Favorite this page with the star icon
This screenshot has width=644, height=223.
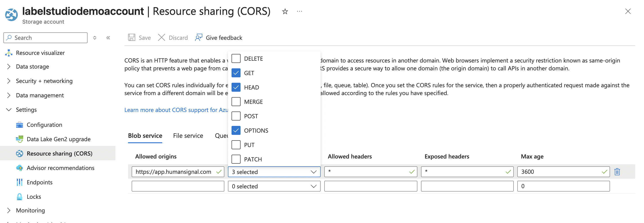tap(285, 11)
